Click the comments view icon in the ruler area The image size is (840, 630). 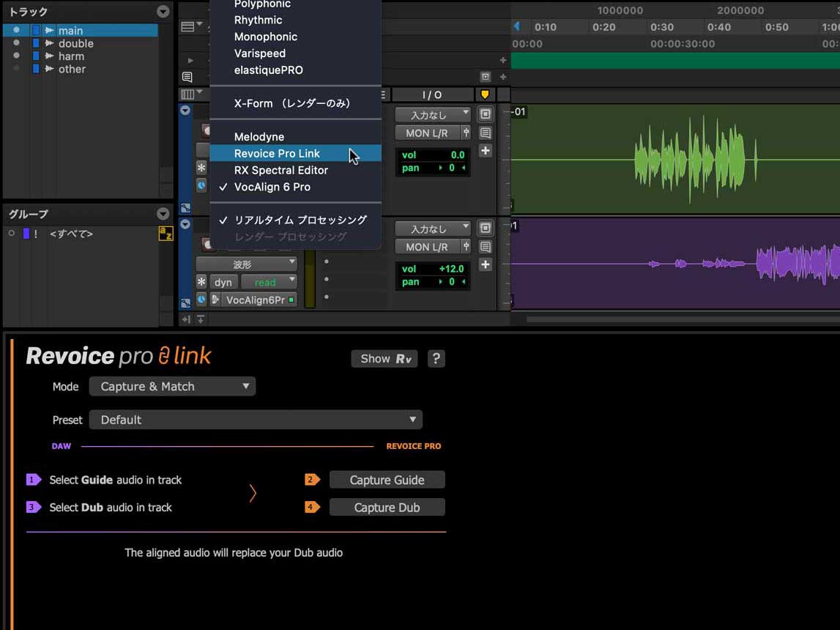coord(187,77)
